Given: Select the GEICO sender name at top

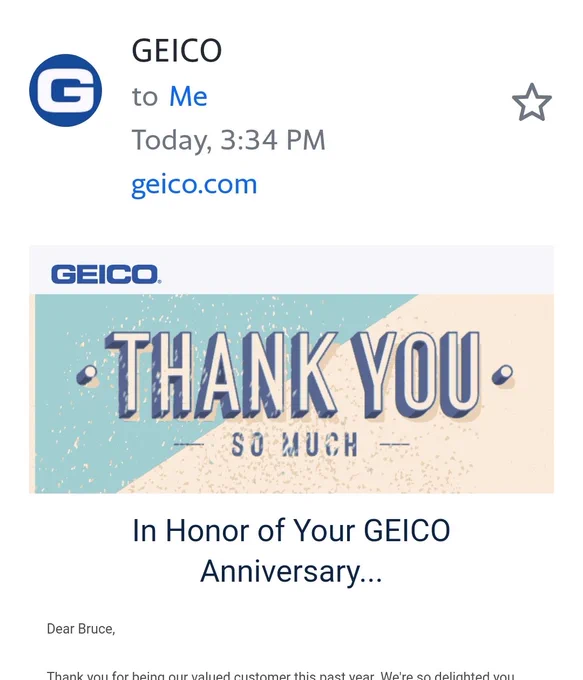Looking at the screenshot, I should pos(177,51).
